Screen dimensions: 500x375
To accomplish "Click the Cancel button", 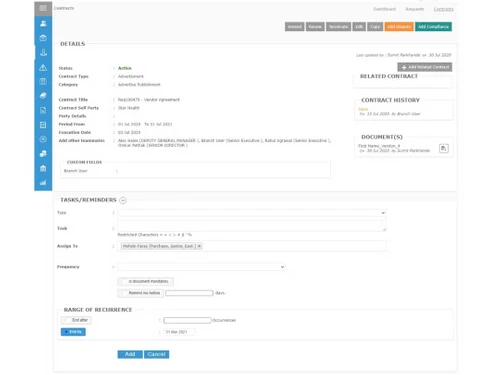I will coord(156,354).
